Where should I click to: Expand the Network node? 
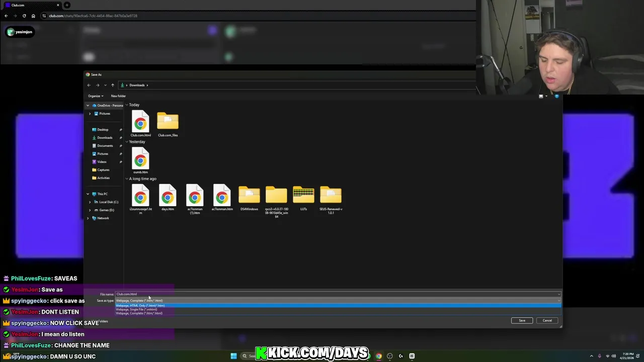pyautogui.click(x=88, y=218)
